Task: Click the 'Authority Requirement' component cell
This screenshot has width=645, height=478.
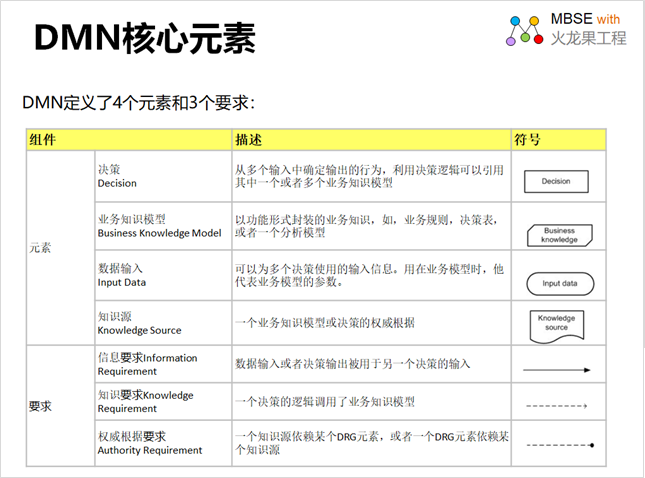Action: click(x=163, y=443)
